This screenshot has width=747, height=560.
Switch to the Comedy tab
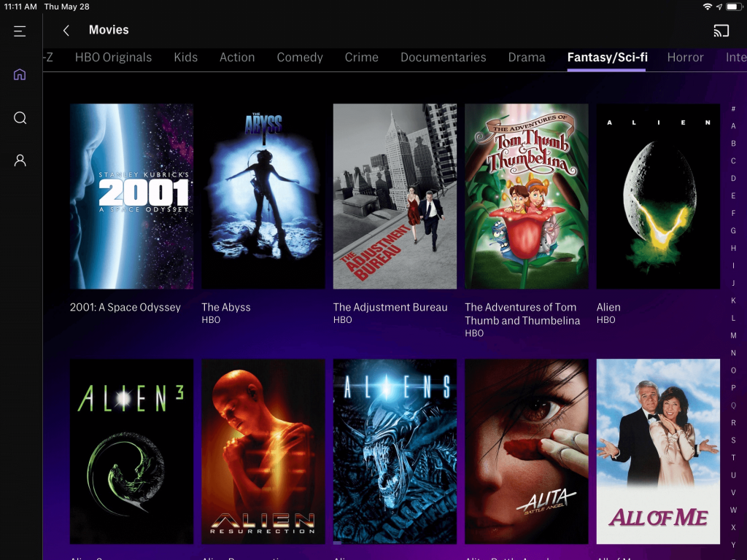[x=300, y=58]
